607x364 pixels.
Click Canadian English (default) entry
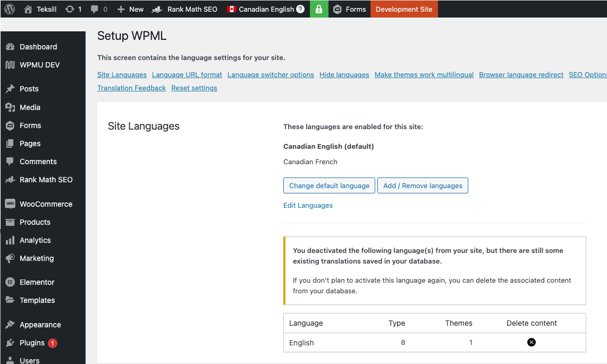click(x=328, y=146)
